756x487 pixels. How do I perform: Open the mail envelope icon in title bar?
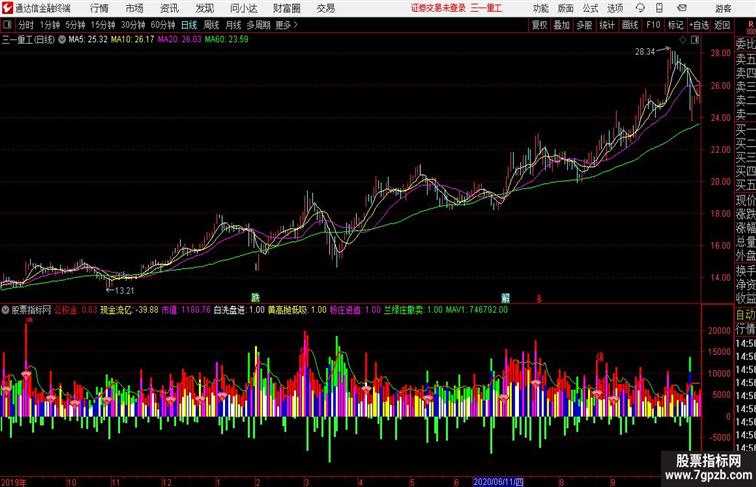pos(682,8)
